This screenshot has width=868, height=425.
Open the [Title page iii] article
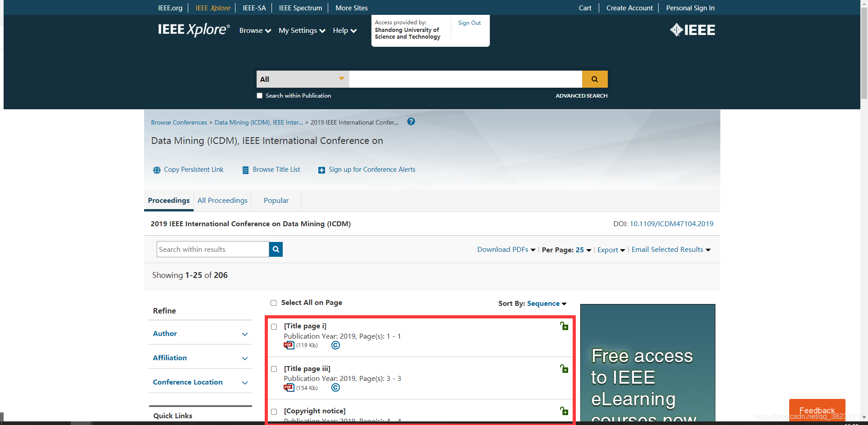(x=307, y=369)
